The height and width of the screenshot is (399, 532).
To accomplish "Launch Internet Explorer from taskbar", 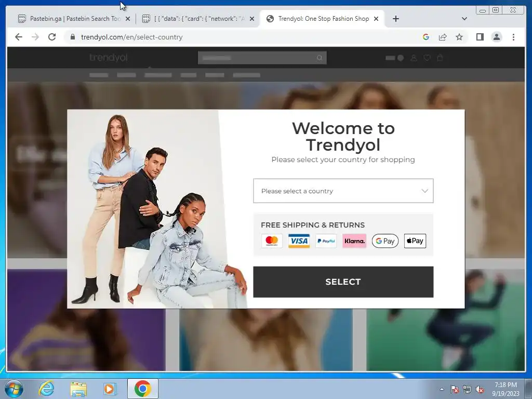I will 46,389.
